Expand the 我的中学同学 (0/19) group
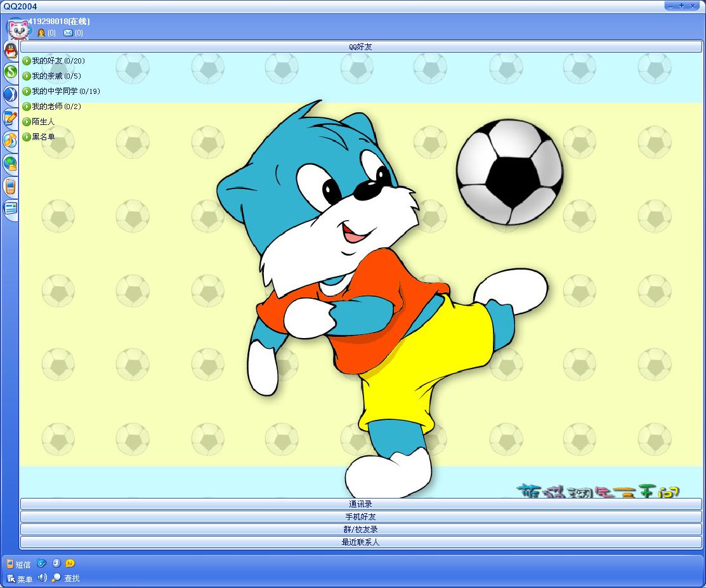Viewport: 706px width, 588px height. pos(62,91)
